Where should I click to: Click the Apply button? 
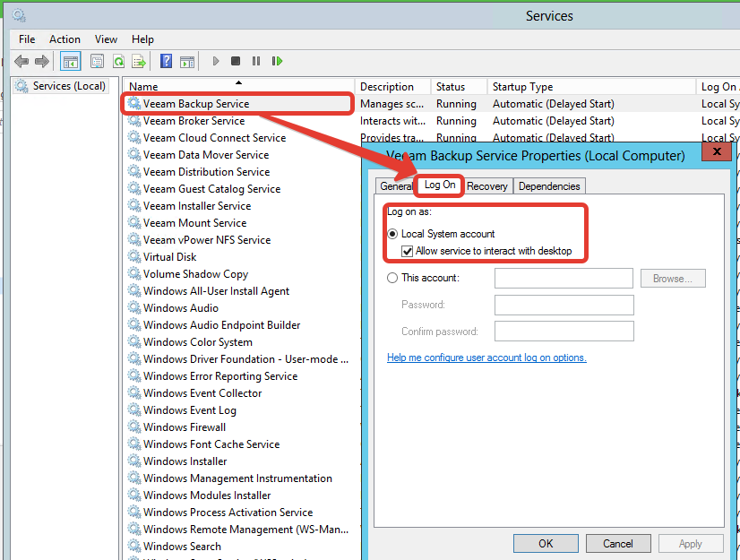pos(691,544)
